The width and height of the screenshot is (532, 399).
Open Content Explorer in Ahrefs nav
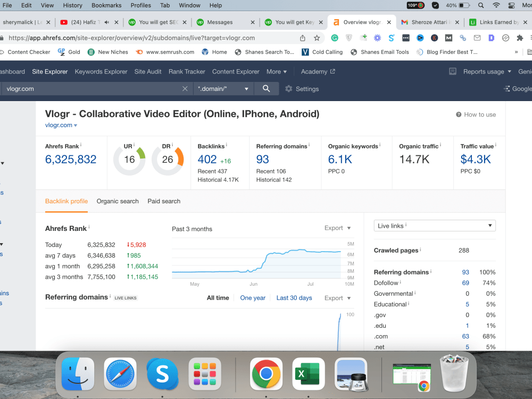tap(236, 72)
